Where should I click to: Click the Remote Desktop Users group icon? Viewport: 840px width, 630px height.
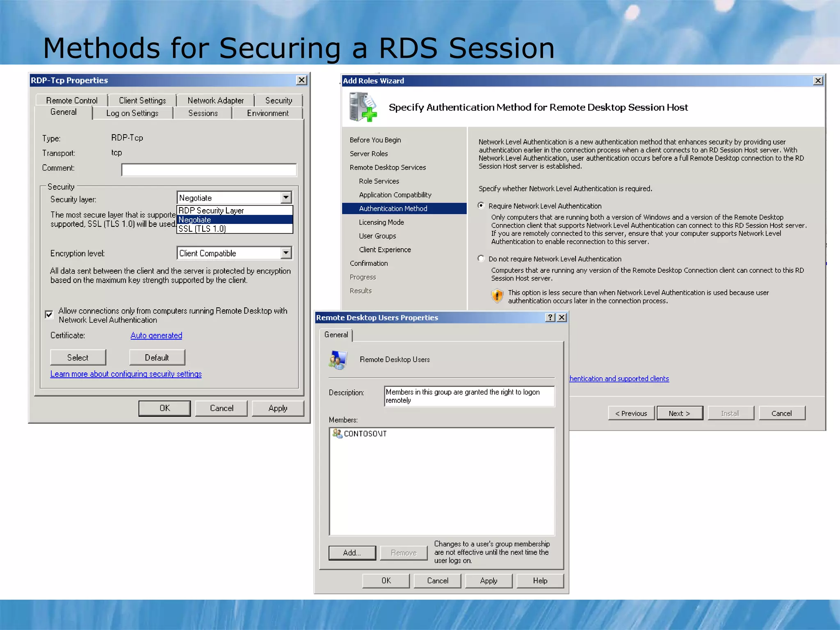click(x=338, y=360)
